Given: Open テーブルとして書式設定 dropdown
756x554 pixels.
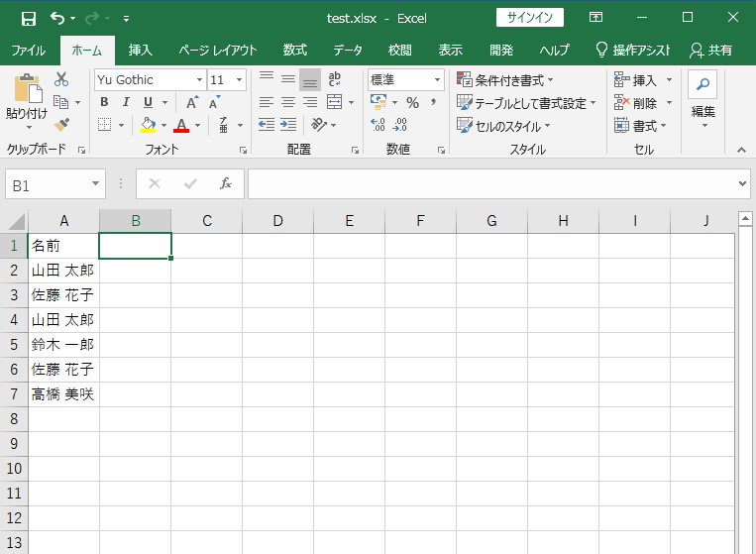Looking at the screenshot, I should pos(526,103).
